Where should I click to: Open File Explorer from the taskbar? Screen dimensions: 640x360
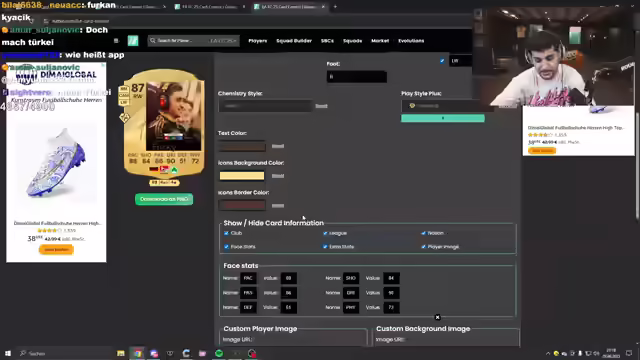coord(120,353)
